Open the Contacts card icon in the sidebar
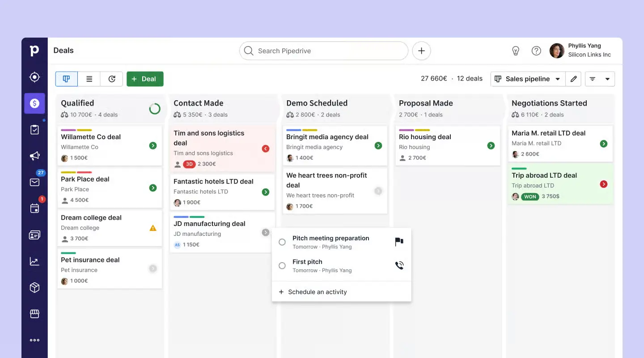Screen dimensions: 644x358 click(x=34, y=235)
